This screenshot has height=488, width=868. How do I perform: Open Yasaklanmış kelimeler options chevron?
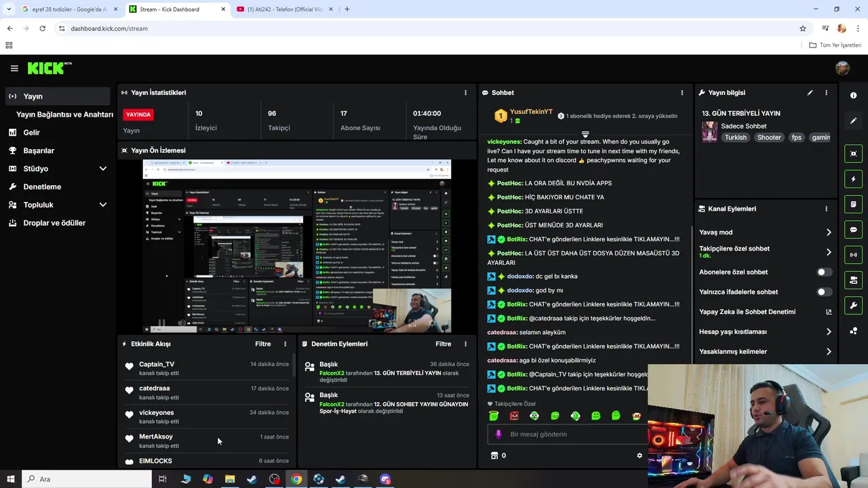tap(828, 352)
